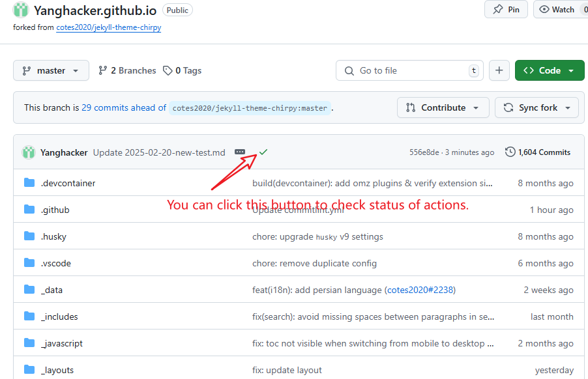This screenshot has width=588, height=379.
Task: Open the chore: upgrade husky v9 settings commit
Action: (x=317, y=236)
